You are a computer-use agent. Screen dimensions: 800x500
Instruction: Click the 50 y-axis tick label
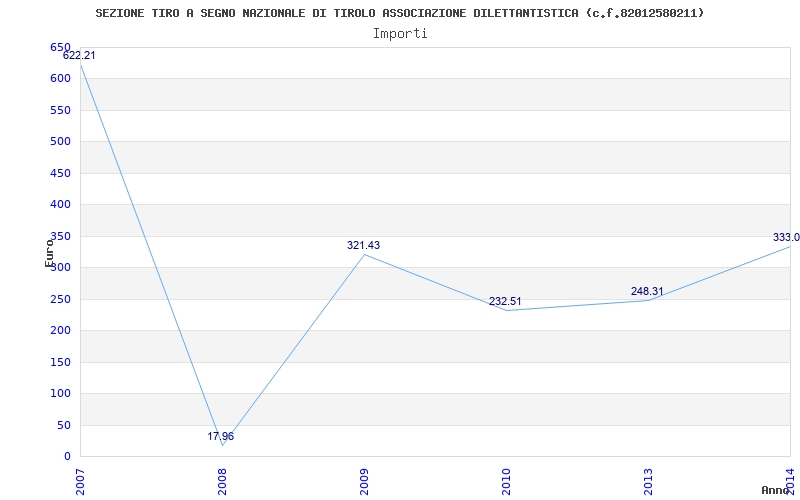[64, 425]
